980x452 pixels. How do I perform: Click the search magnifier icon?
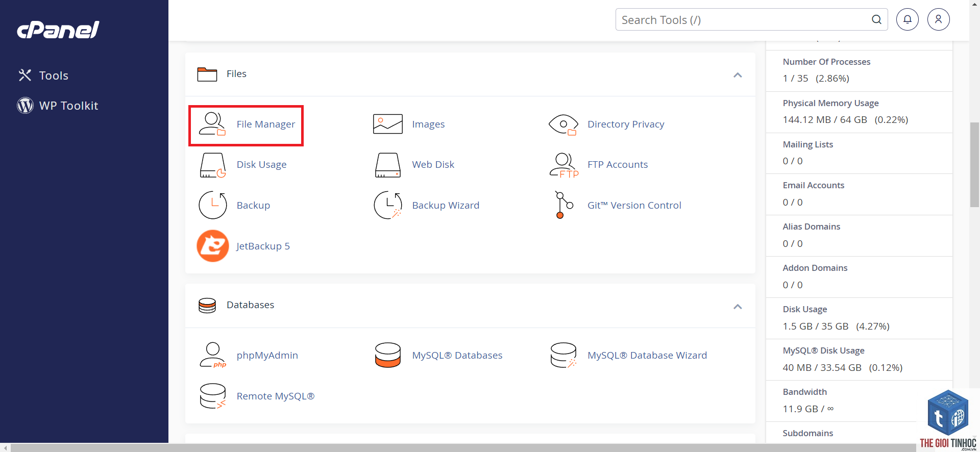[876, 19]
